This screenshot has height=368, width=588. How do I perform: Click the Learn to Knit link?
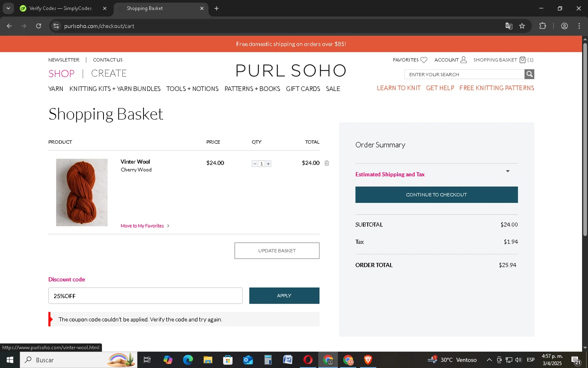399,88
